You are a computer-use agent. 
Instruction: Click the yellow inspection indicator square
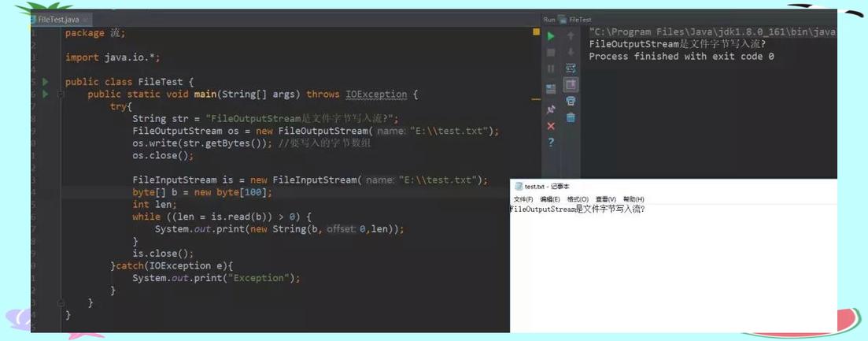[x=536, y=32]
